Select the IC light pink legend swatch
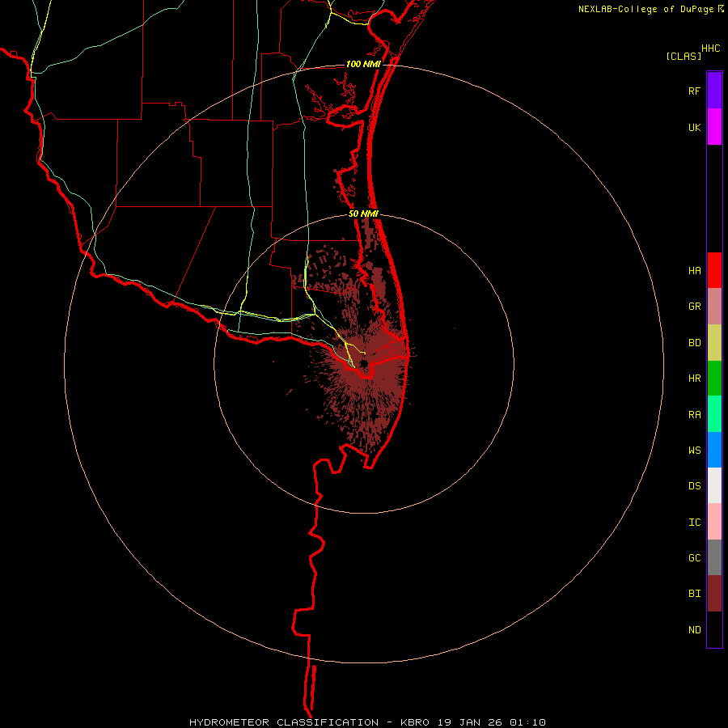This screenshot has height=728, width=728. pos(714,522)
